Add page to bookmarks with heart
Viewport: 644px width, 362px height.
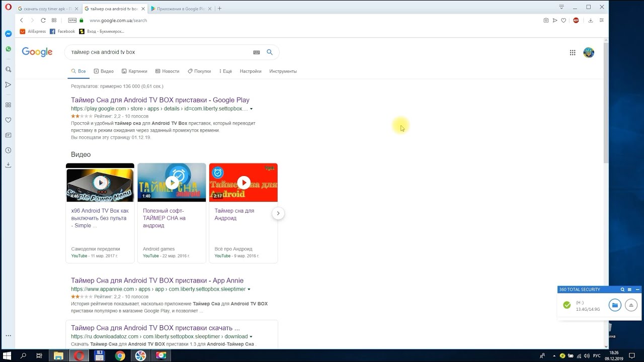coord(563,20)
